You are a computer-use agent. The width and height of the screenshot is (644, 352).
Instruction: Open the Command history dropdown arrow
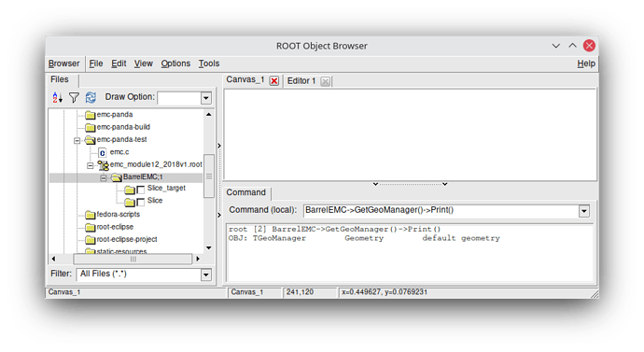pos(584,211)
